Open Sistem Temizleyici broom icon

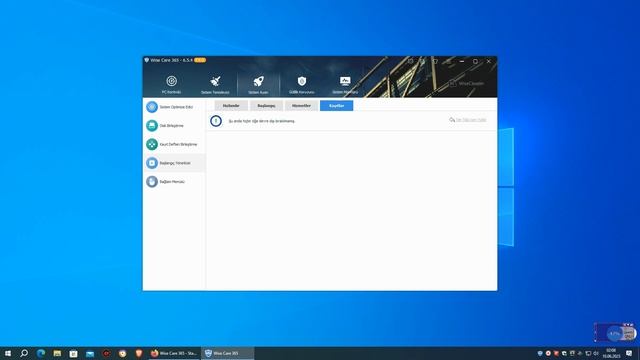click(215, 84)
